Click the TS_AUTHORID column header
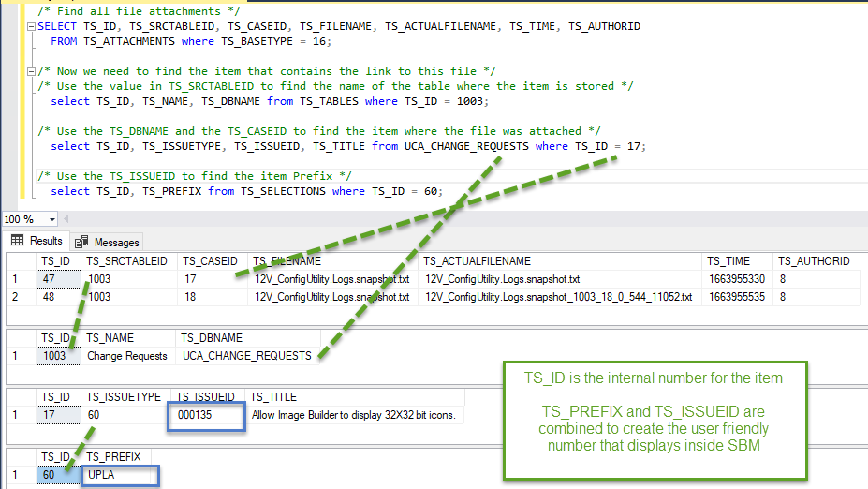The width and height of the screenshot is (868, 489). [x=814, y=261]
